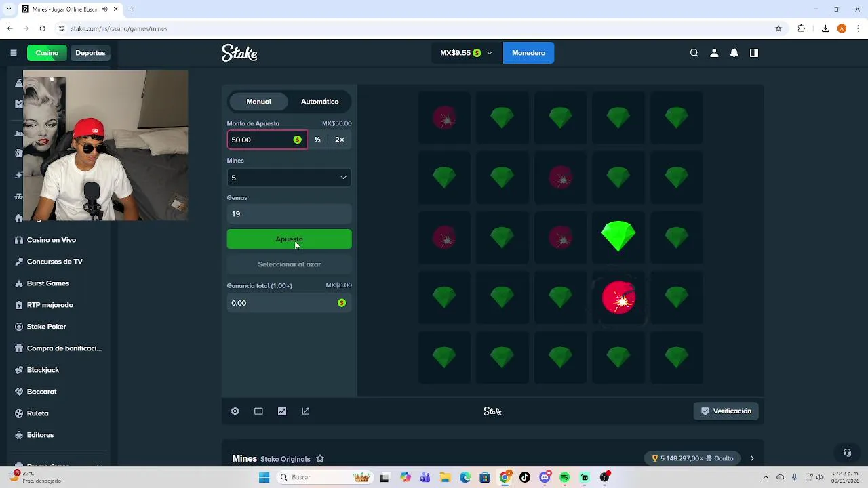Expand the max payout arrow next to Oculto
The height and width of the screenshot is (488, 868).
(x=751, y=459)
